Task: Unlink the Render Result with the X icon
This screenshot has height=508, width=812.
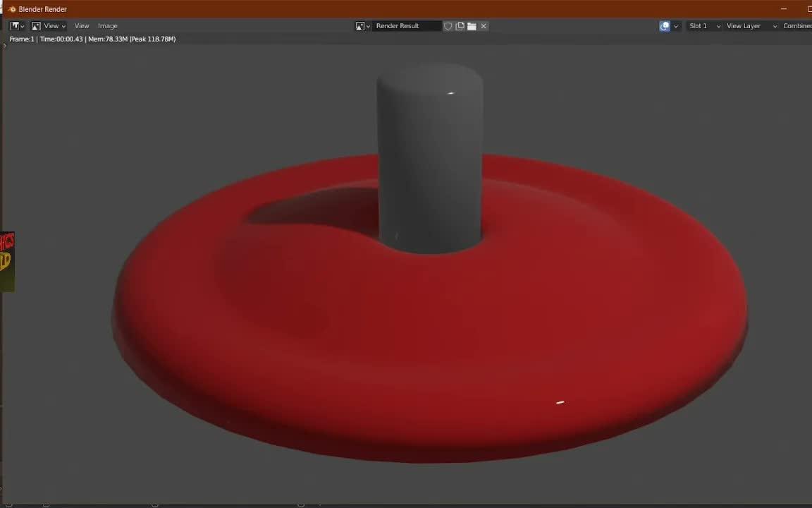Action: click(x=483, y=25)
